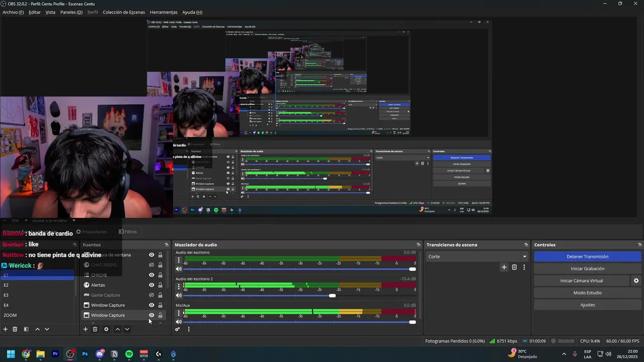The image size is (644, 362).
Task: Open the Editar menu
Action: point(35,12)
